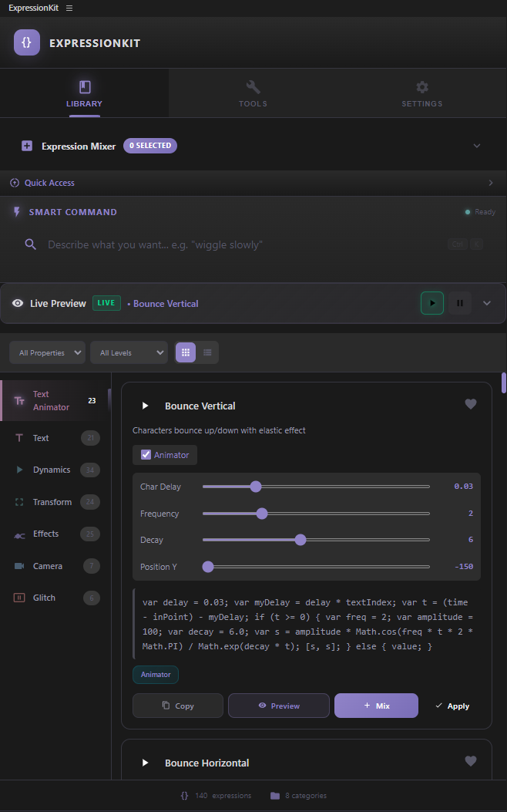Adjust the Decay slider
507x812 pixels.
[x=316, y=540]
